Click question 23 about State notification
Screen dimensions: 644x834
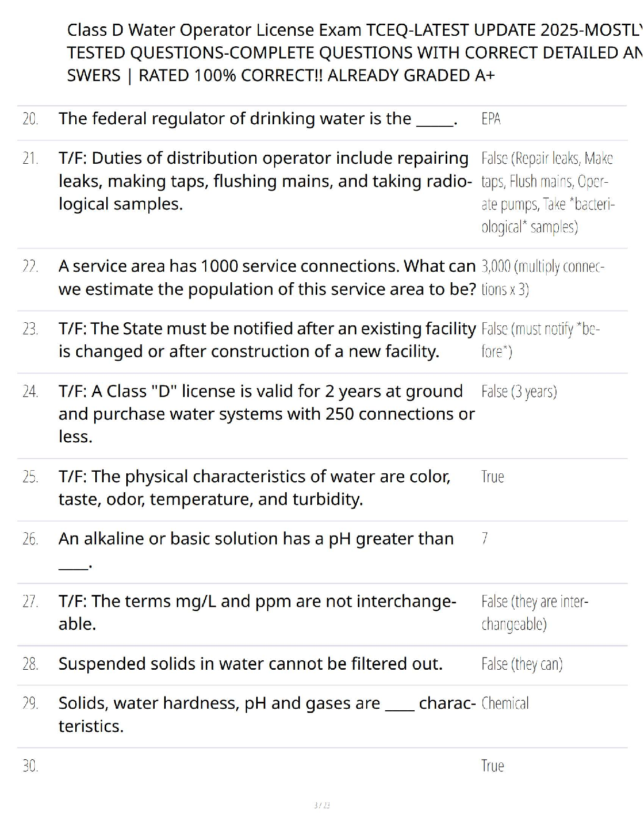click(267, 340)
